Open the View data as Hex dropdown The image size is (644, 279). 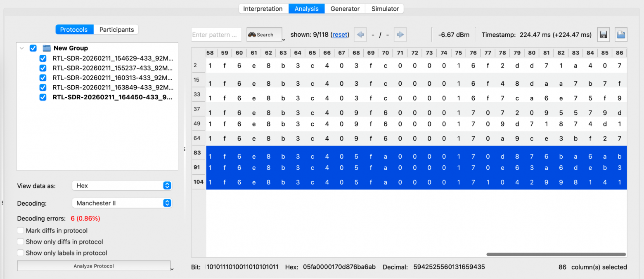(122, 186)
